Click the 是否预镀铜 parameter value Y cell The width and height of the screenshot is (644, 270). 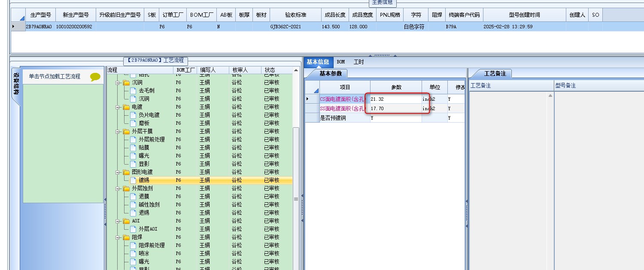click(396, 118)
